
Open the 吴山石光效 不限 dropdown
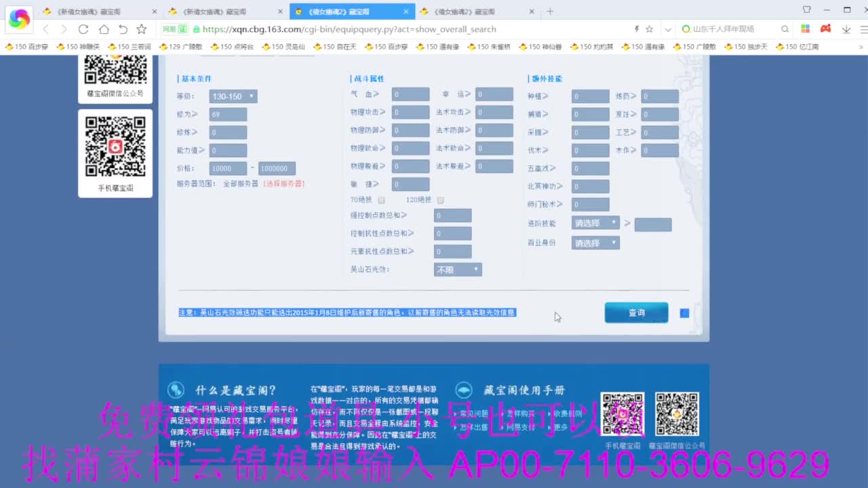(458, 269)
